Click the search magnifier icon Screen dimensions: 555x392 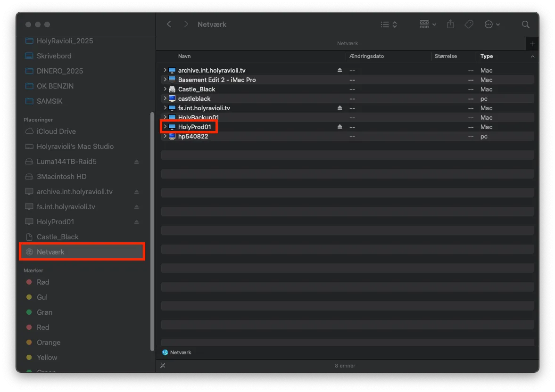[x=526, y=24]
